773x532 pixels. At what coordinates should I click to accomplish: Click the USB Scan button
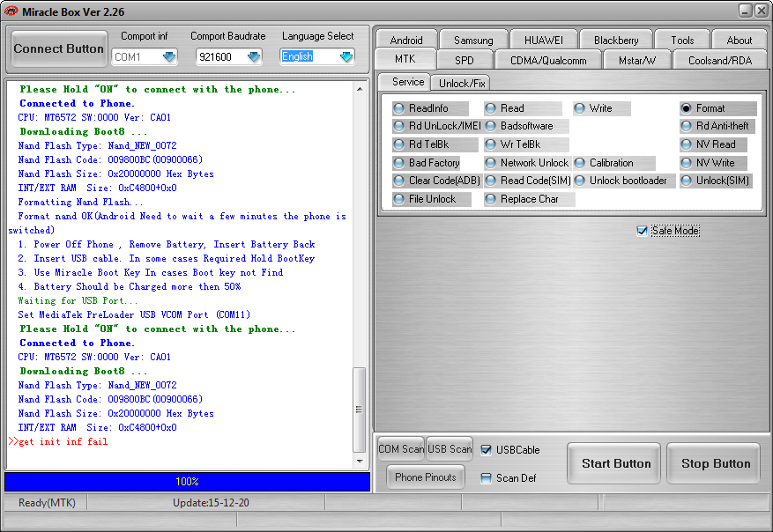click(450, 448)
